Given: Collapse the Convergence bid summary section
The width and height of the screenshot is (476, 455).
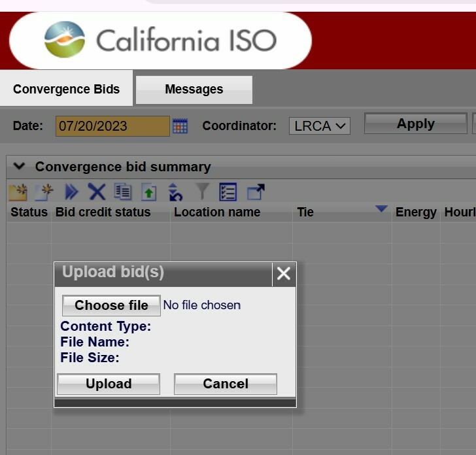Looking at the screenshot, I should [19, 167].
